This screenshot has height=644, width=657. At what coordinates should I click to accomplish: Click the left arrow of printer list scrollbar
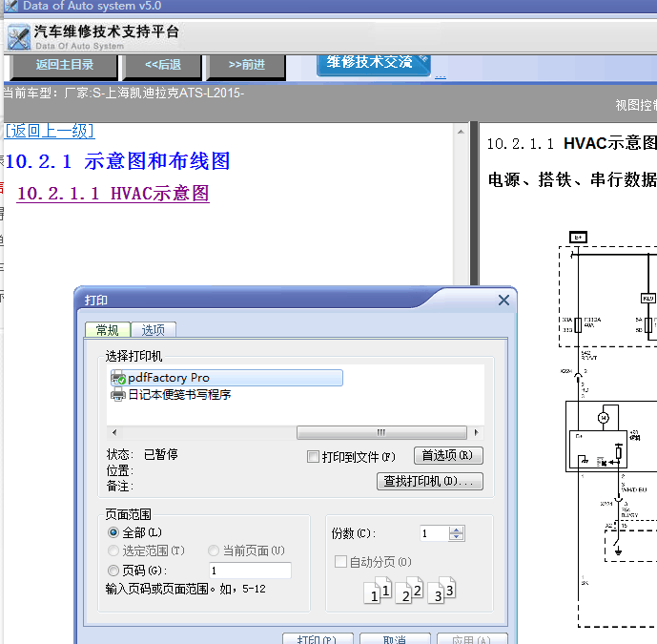coord(114,432)
